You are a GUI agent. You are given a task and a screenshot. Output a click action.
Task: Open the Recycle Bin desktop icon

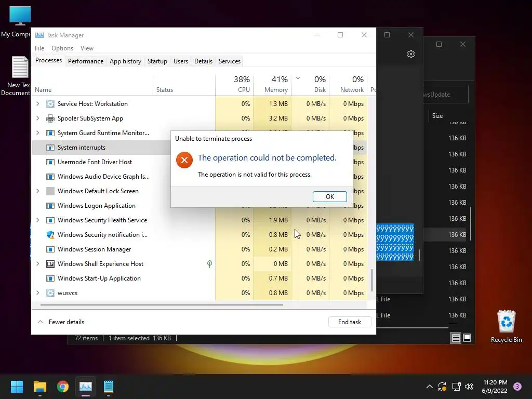point(506,326)
